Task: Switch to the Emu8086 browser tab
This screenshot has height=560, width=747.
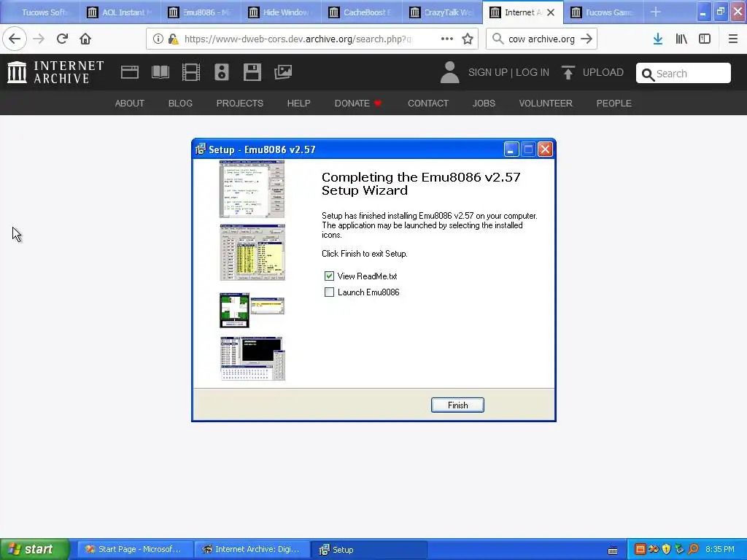Action: point(201,12)
